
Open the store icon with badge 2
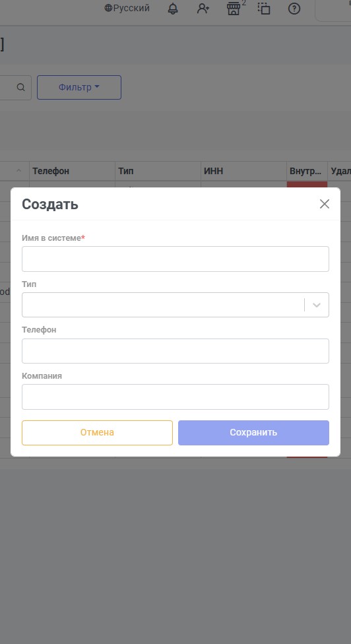(x=234, y=9)
